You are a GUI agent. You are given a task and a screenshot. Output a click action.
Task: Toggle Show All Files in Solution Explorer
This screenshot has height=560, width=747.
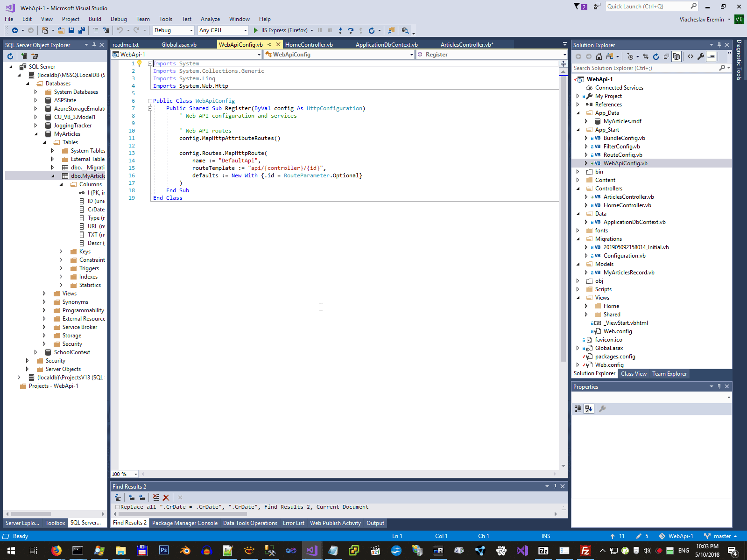[x=677, y=56]
